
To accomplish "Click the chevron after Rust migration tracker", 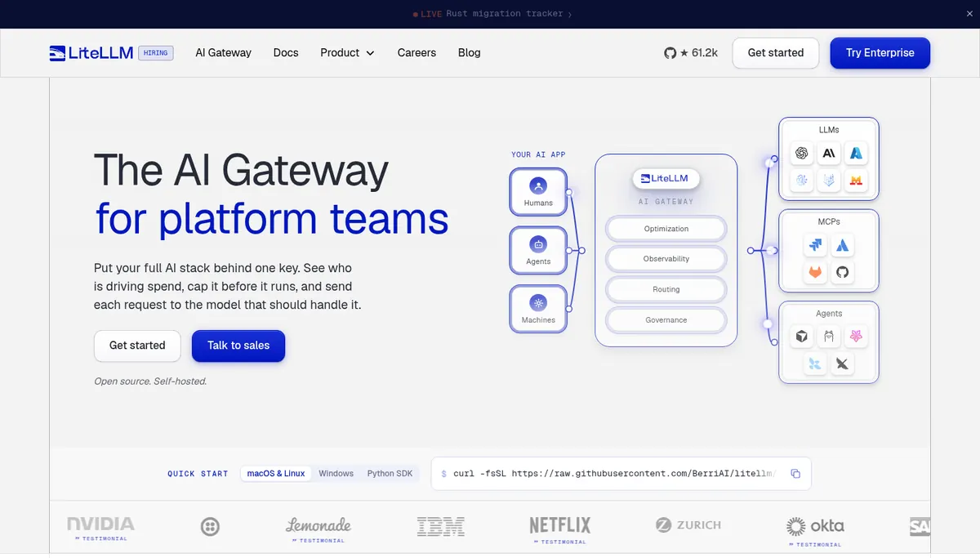I will click(x=569, y=14).
